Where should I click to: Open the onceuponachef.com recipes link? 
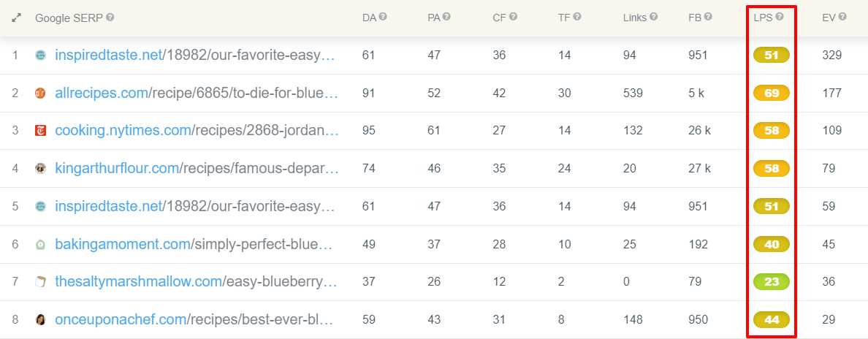(194, 319)
